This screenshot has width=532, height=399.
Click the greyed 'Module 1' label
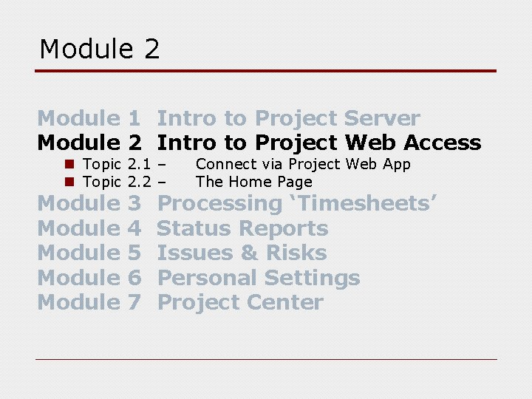tap(89, 118)
